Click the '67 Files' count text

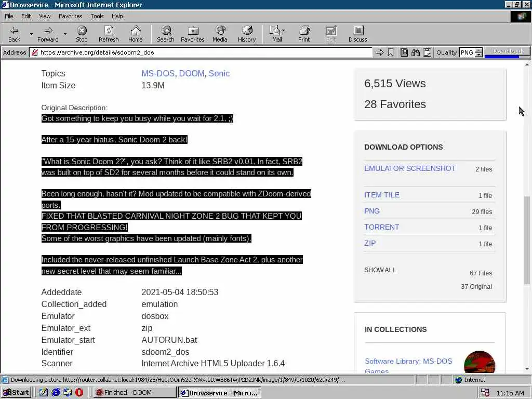(x=481, y=273)
